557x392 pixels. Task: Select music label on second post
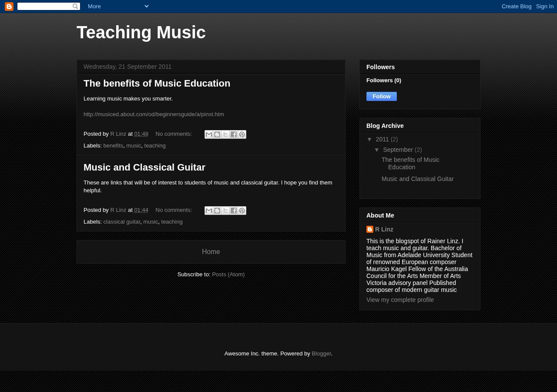[151, 222]
